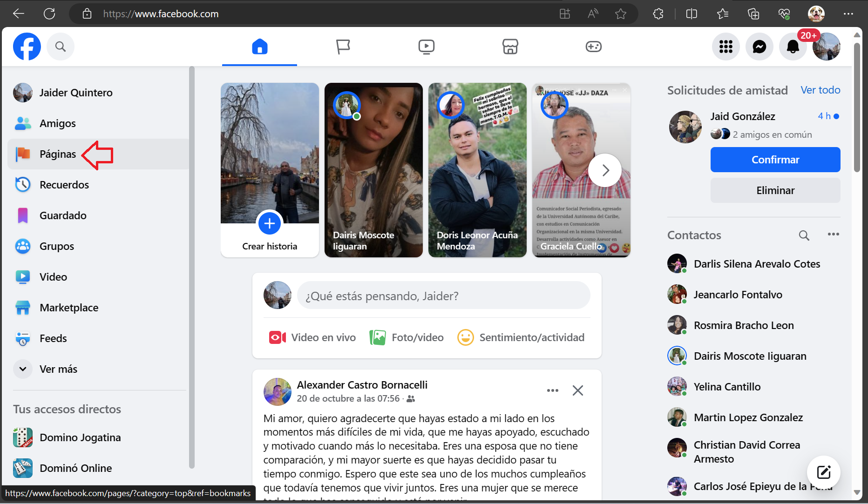The height and width of the screenshot is (504, 868).
Task: Open post options for Alexander Castro's post
Action: [x=552, y=390]
